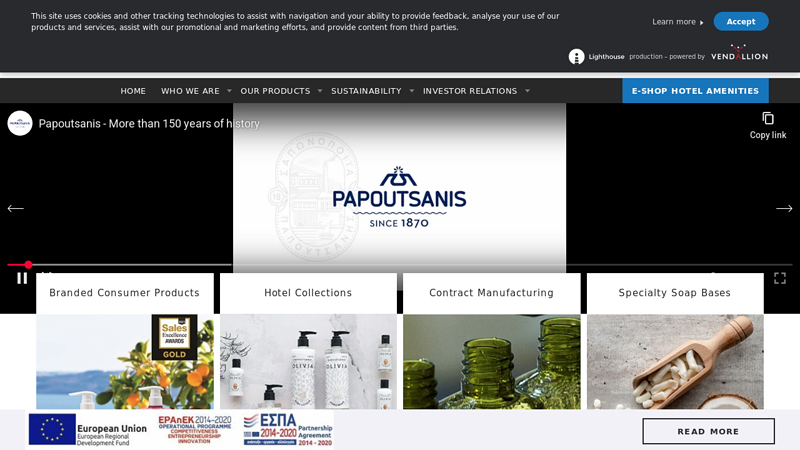The width and height of the screenshot is (800, 450).
Task: Go to the previous slide arrow
Action: [x=15, y=208]
